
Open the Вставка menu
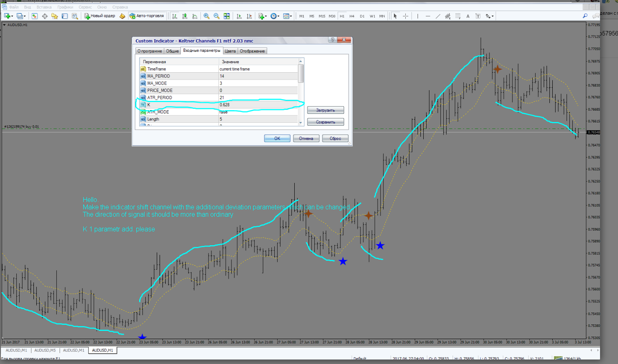pyautogui.click(x=44, y=7)
